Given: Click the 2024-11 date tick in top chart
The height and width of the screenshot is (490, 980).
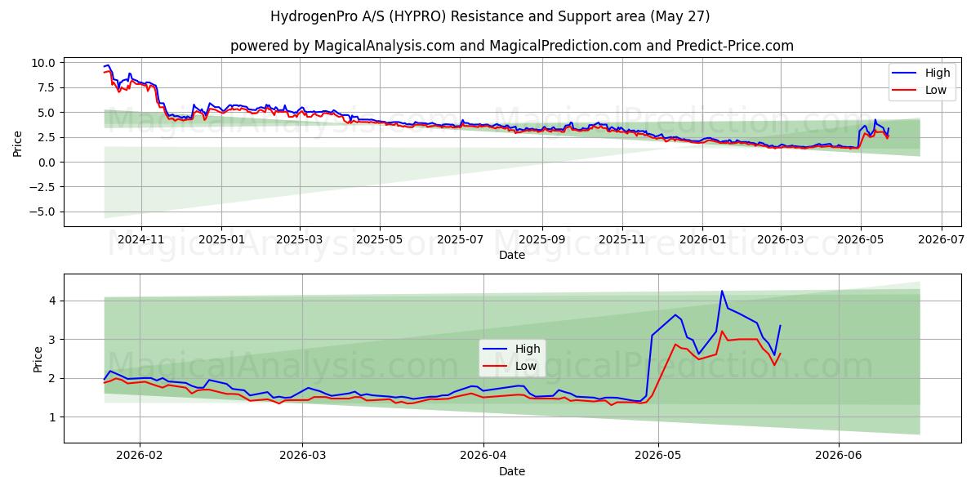Looking at the screenshot, I should point(141,240).
